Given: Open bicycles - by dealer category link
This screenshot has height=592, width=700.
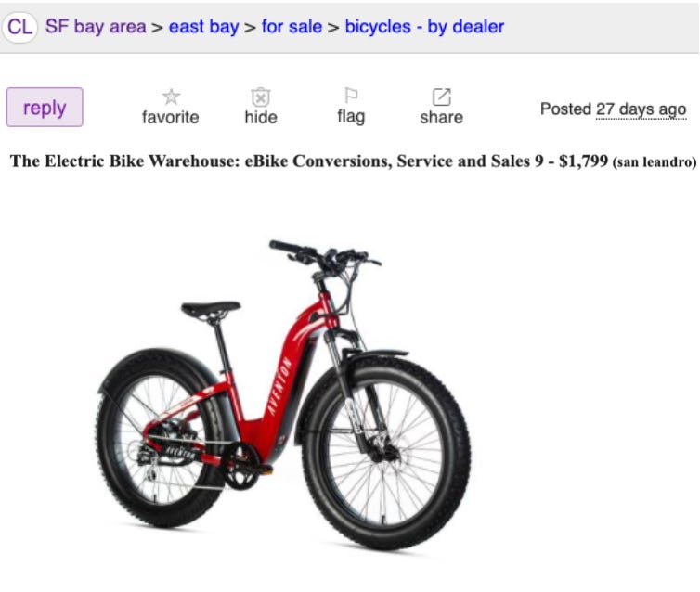Looking at the screenshot, I should coord(424,27).
